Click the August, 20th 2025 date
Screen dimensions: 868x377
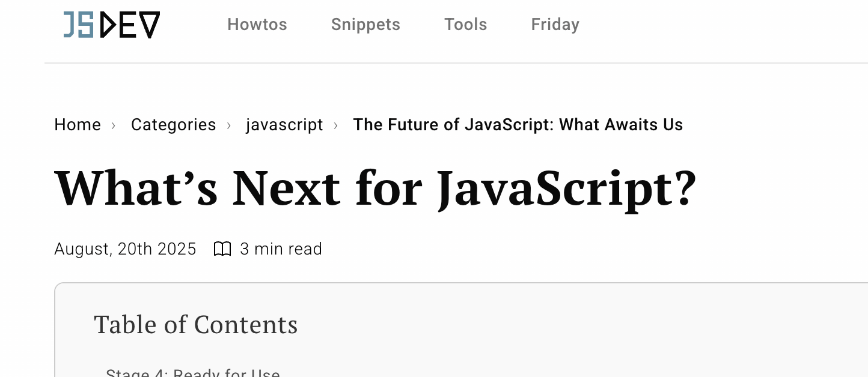click(x=125, y=249)
